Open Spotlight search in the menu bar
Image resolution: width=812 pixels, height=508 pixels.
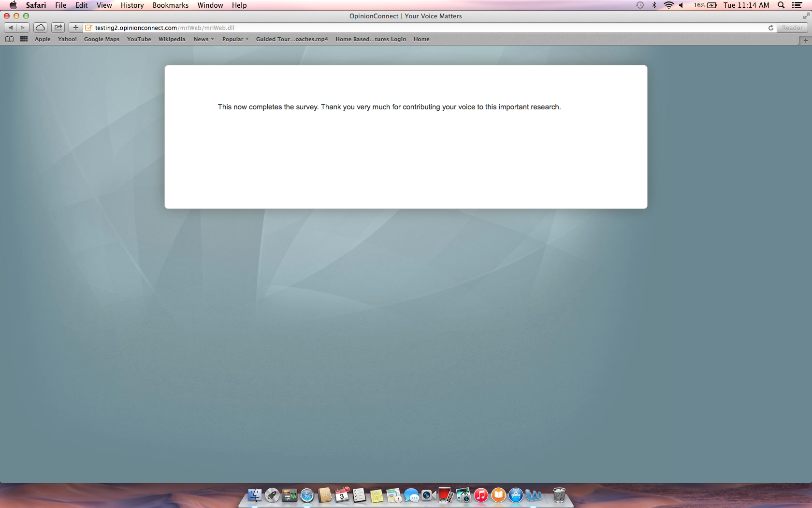(x=781, y=5)
